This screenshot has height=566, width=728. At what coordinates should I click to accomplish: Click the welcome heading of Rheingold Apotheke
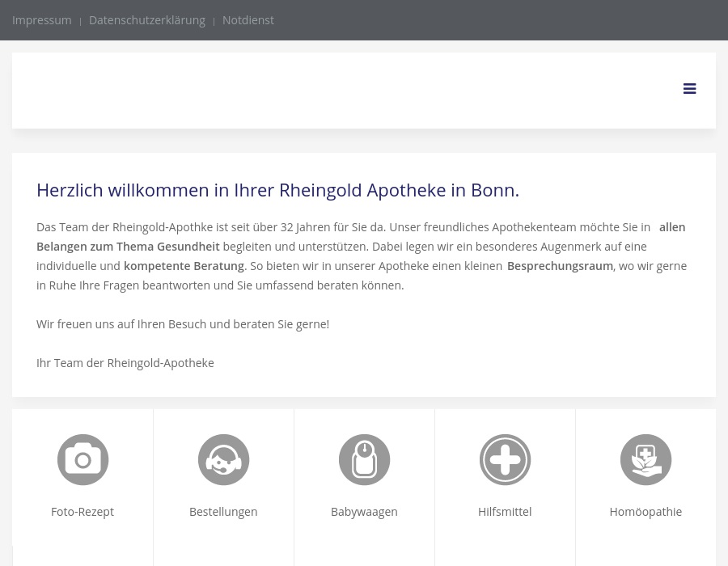(x=277, y=189)
